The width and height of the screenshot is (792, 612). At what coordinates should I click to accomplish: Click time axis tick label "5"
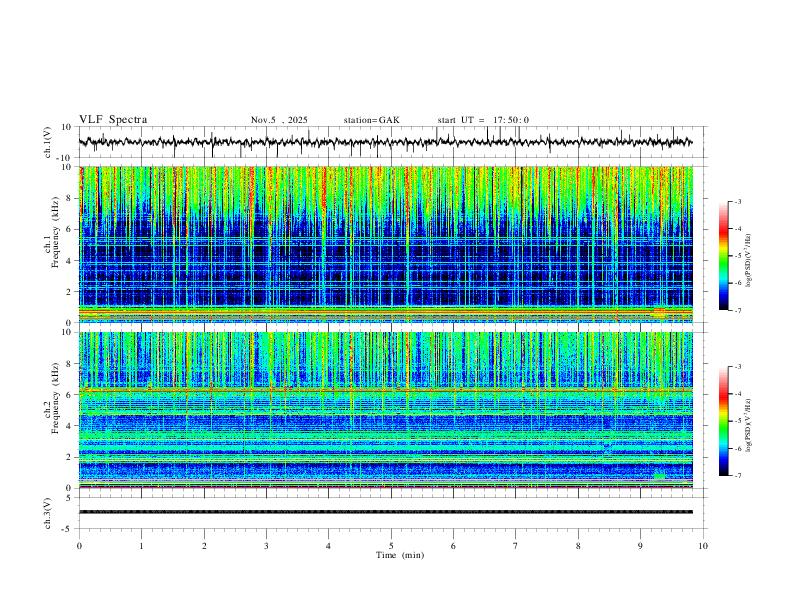[x=391, y=546]
